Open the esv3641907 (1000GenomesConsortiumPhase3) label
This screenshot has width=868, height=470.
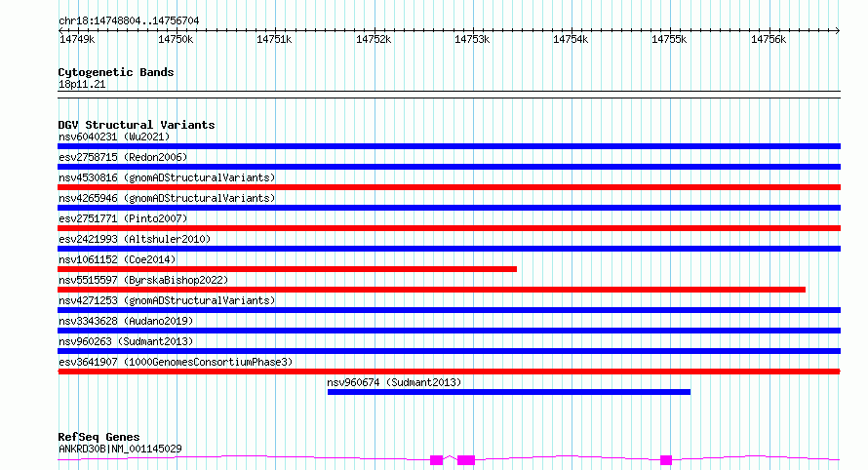tap(176, 362)
